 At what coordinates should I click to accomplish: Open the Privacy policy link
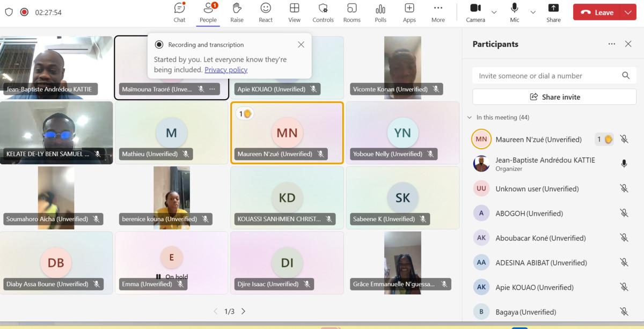click(226, 70)
